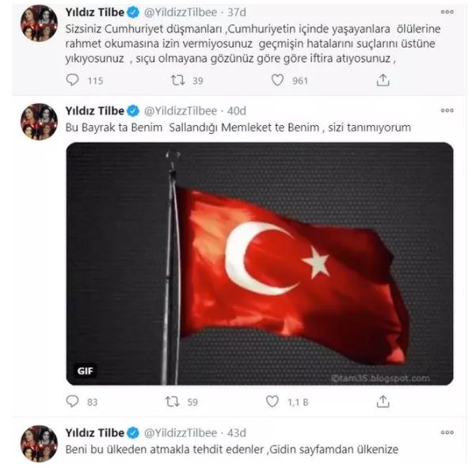Viewport: 476px width, 468px height.
Task: Open the 40d timestamp link
Action: coord(237,111)
